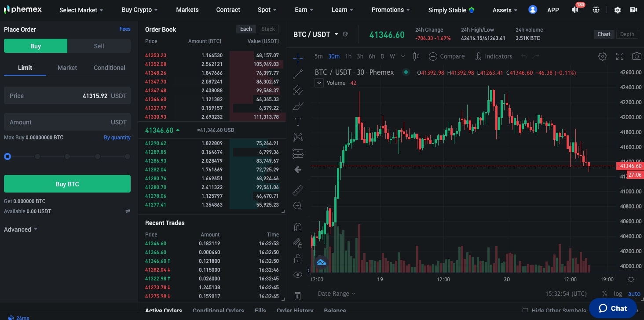The width and height of the screenshot is (644, 320).
Task: Redo last chart action
Action: [x=536, y=56]
